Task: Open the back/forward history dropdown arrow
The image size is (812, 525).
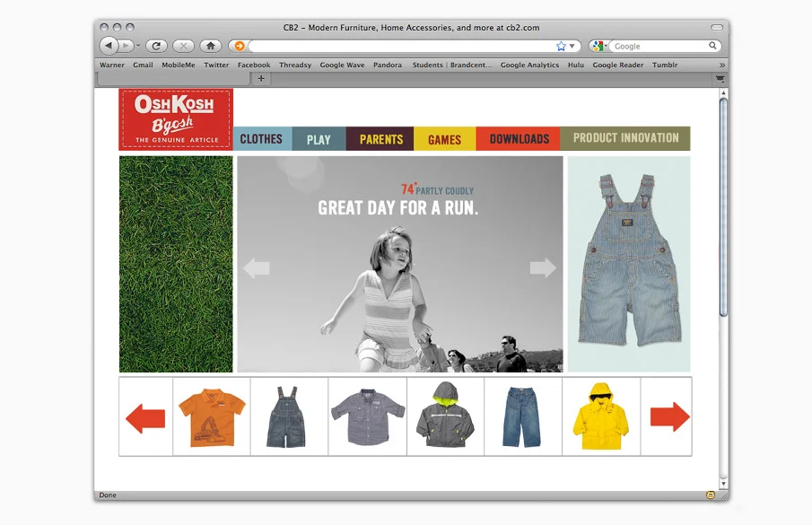Action: (138, 46)
